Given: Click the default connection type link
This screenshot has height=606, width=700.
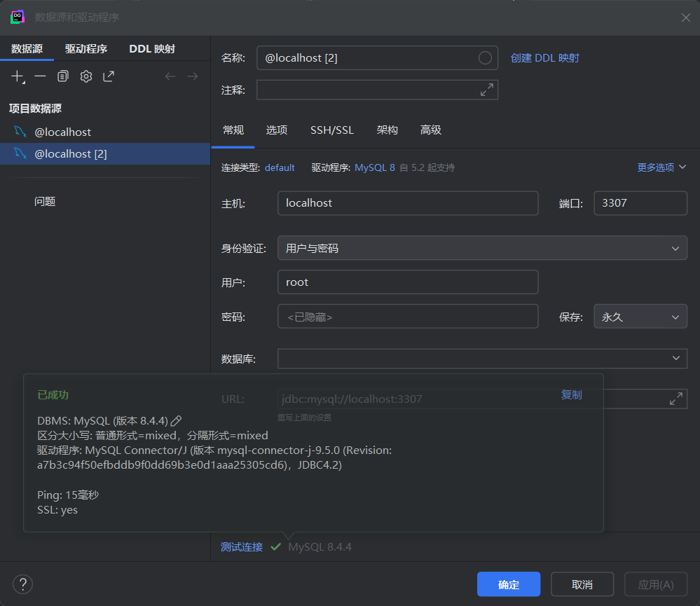Looking at the screenshot, I should [280, 167].
